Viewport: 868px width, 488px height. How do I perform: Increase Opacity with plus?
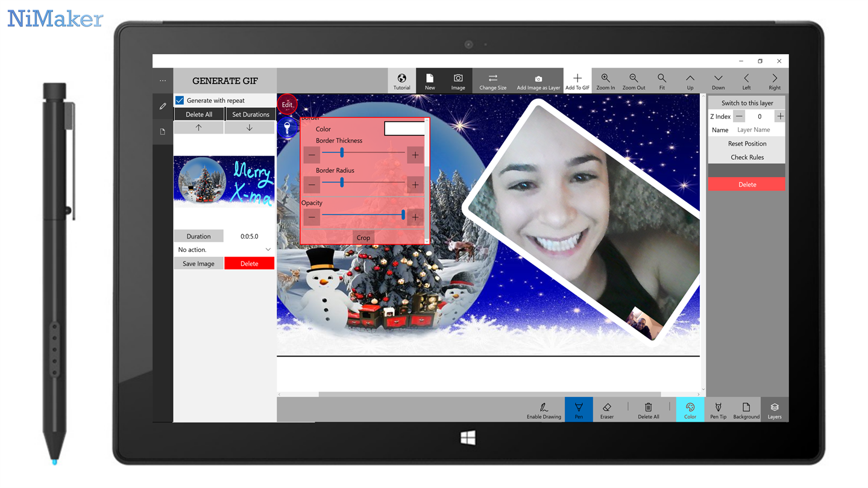click(415, 217)
